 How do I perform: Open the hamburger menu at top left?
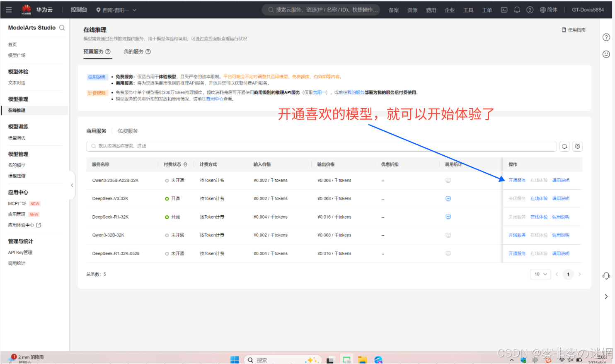[x=9, y=10]
